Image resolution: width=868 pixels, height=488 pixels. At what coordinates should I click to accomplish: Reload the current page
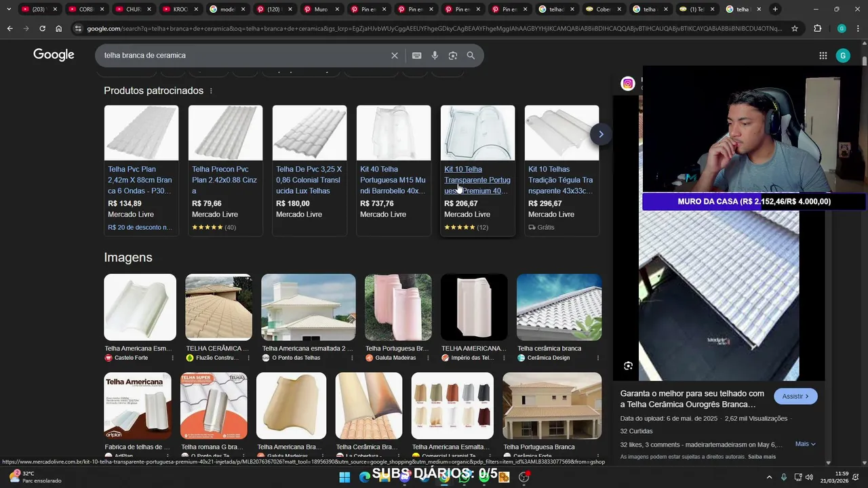point(42,28)
